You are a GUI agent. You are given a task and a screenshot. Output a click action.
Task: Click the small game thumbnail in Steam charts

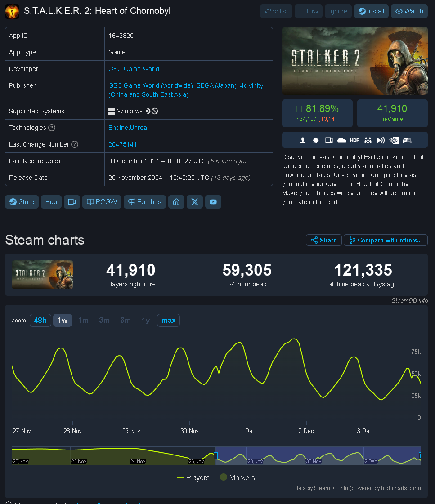click(42, 275)
